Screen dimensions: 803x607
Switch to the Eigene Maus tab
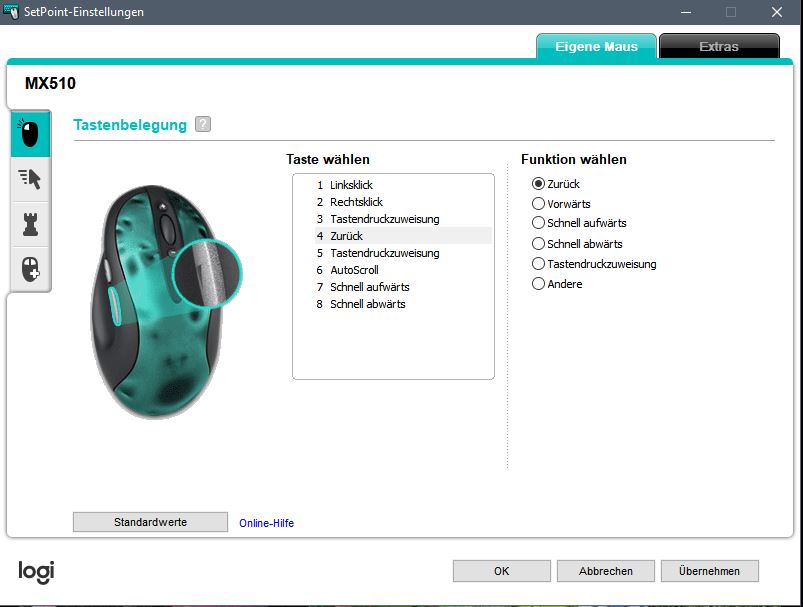click(x=596, y=47)
